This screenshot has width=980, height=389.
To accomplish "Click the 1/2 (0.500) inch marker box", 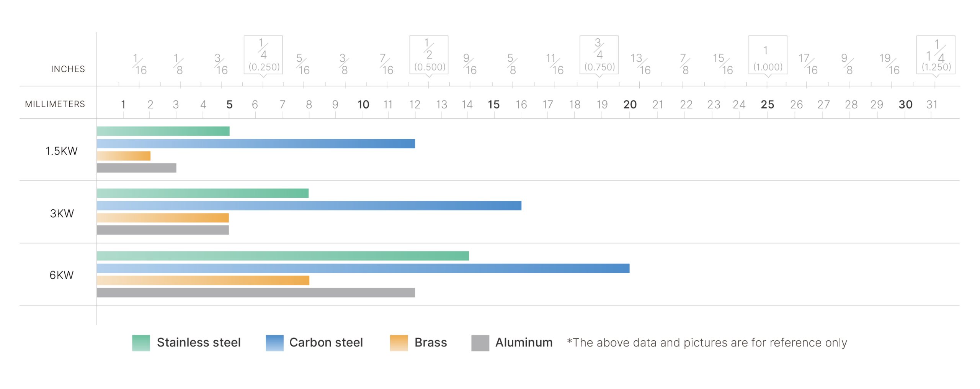I will [x=429, y=55].
